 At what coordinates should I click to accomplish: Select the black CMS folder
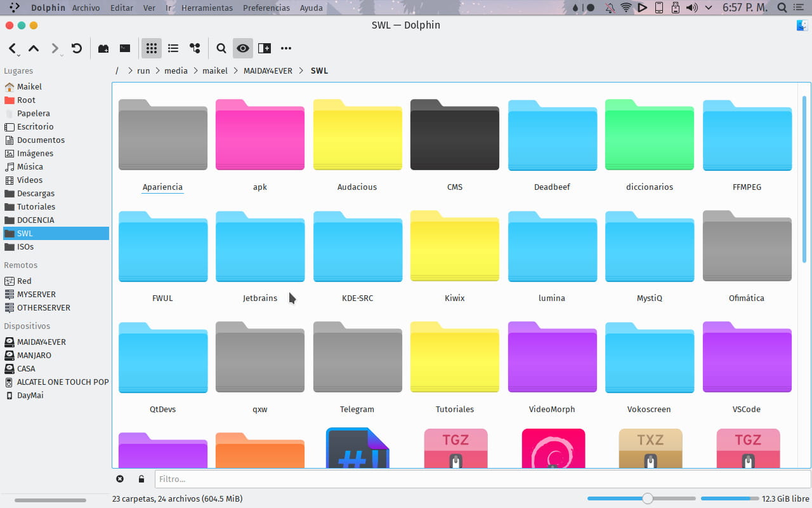455,135
